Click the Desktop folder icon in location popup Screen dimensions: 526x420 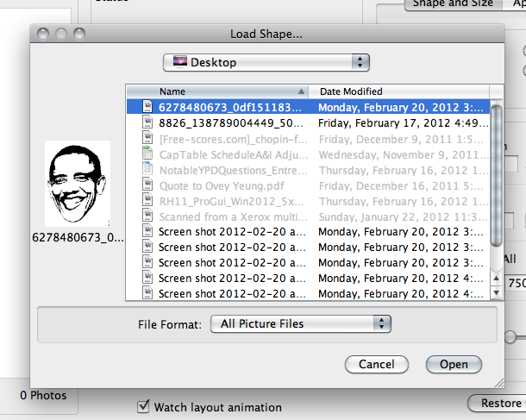point(180,62)
